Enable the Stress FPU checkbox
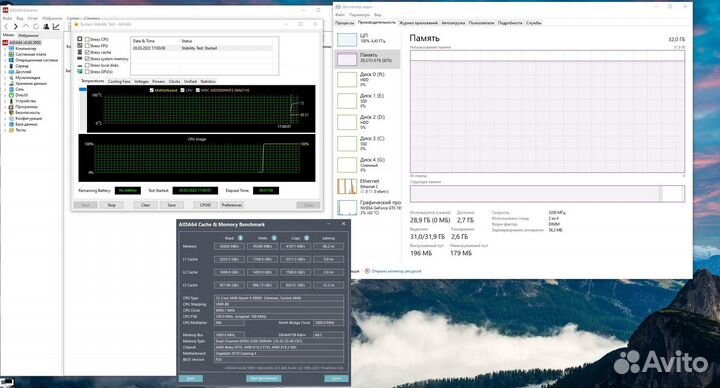Viewport: 720px width, 388px height. point(87,46)
